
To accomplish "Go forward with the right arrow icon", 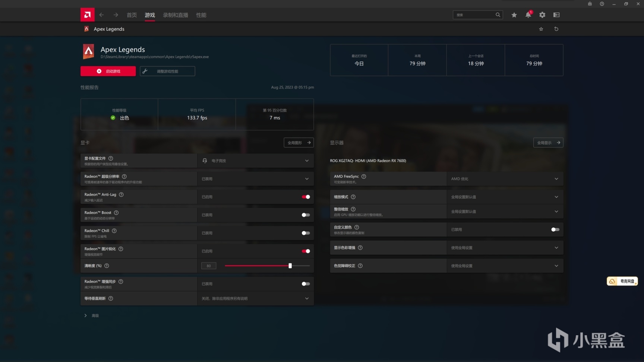I will tap(116, 15).
